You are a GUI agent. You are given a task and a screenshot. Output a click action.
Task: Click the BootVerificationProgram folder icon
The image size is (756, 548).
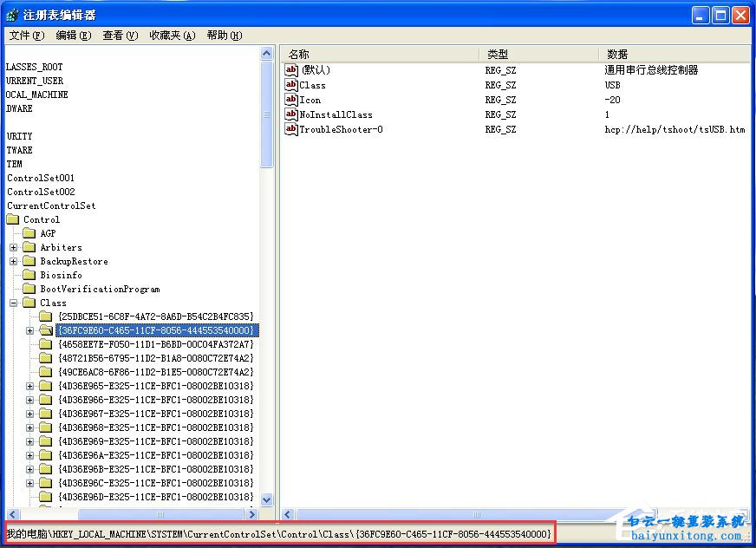pyautogui.click(x=29, y=289)
